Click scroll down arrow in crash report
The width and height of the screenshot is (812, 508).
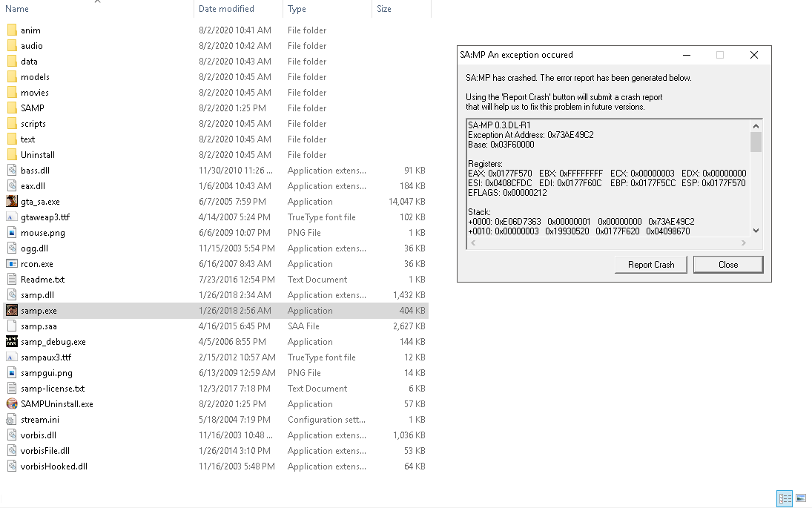point(756,231)
